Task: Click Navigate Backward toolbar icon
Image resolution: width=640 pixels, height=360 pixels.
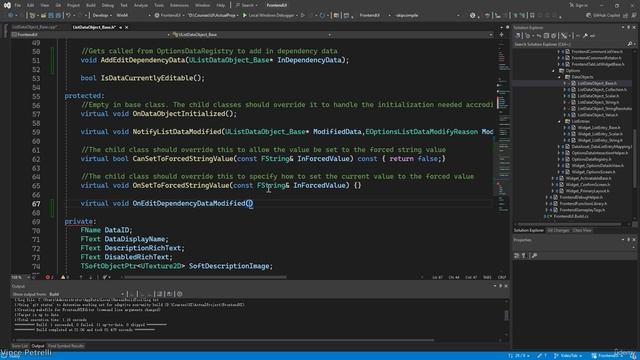Action: coord(10,16)
